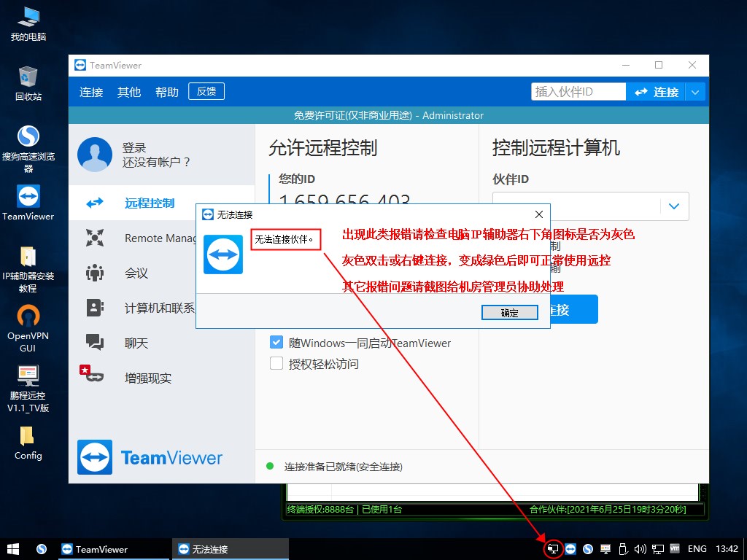Click the 插入伙伴ID input field

578,91
